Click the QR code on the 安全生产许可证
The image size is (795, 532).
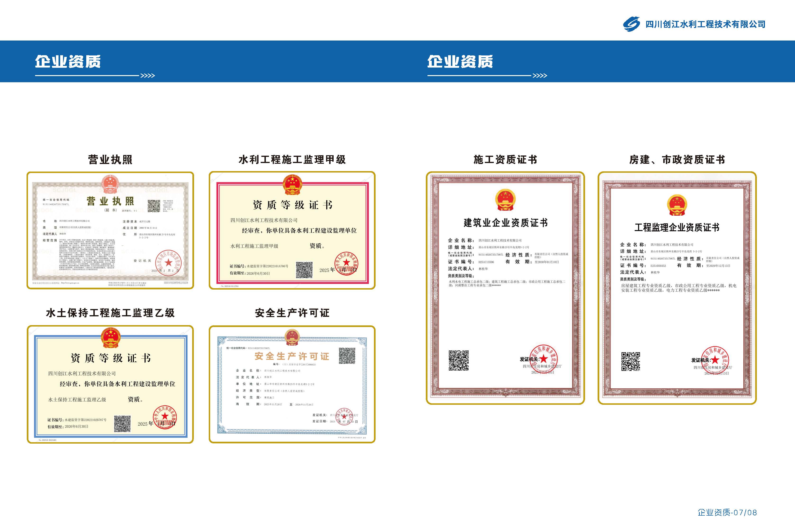[x=347, y=355]
